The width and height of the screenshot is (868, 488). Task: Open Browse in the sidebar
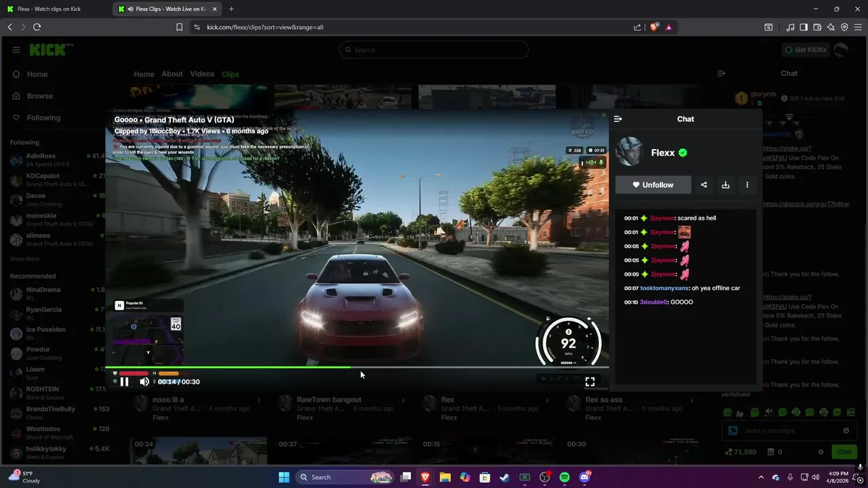40,96
